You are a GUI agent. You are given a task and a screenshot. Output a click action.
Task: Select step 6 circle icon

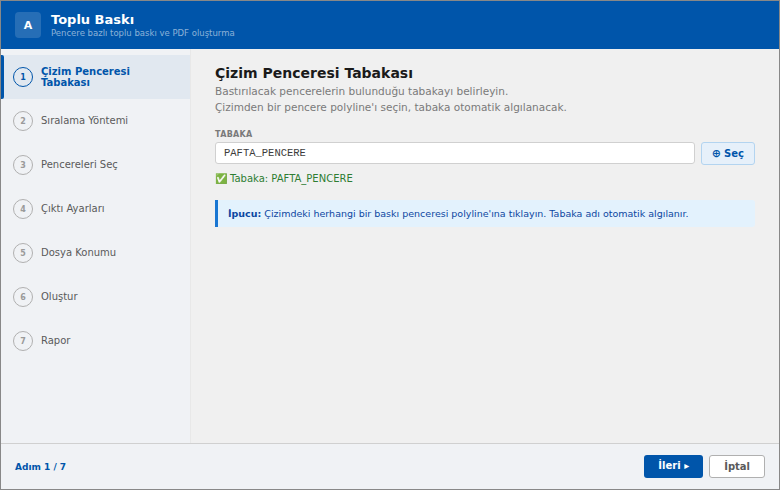[23, 297]
